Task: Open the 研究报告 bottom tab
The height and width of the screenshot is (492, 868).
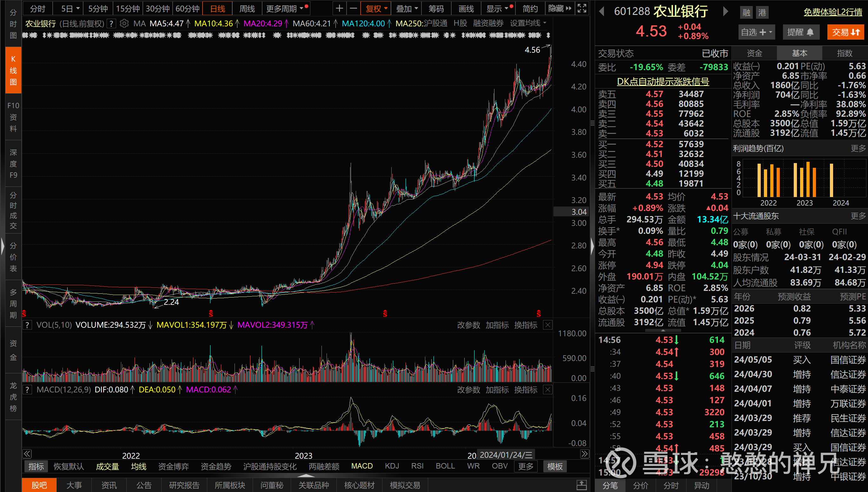Action: tap(184, 485)
